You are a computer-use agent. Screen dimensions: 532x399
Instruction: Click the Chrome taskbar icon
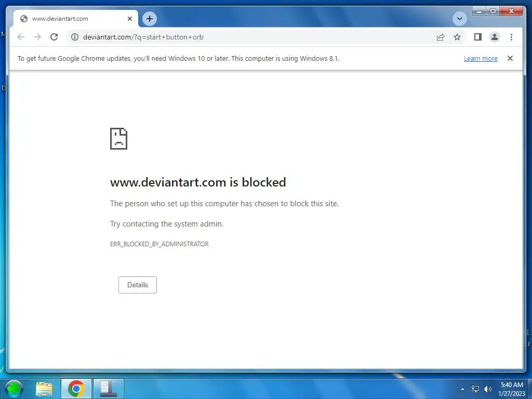coord(76,389)
